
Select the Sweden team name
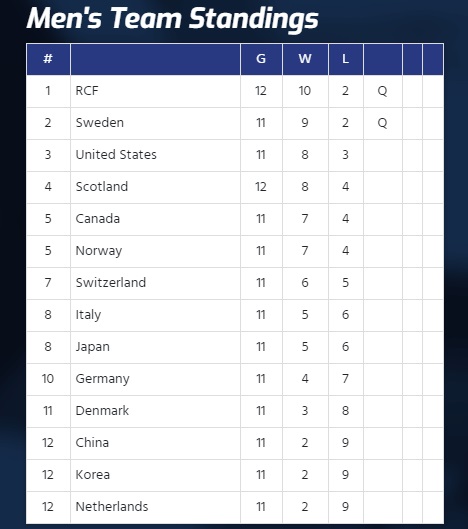point(100,123)
